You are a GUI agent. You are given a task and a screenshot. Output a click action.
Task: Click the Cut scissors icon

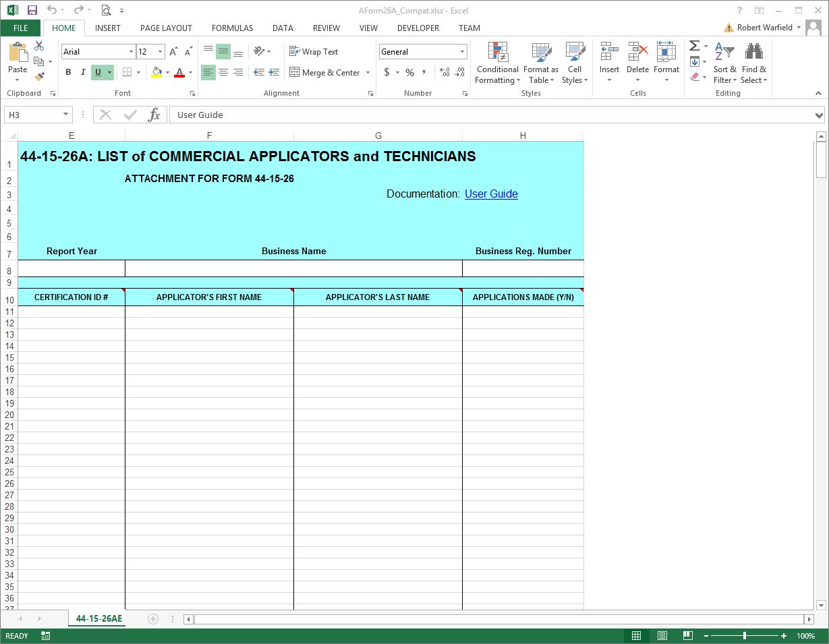pos(39,46)
